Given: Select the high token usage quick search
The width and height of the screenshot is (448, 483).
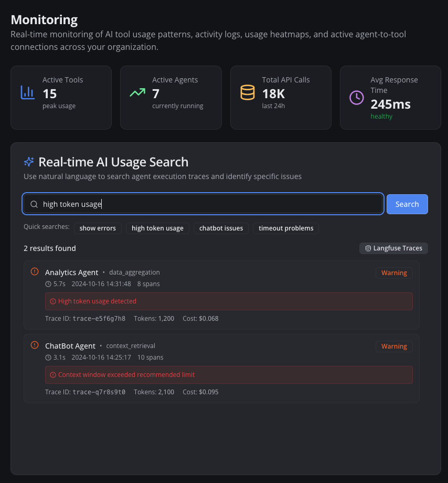Looking at the screenshot, I should 157,228.
